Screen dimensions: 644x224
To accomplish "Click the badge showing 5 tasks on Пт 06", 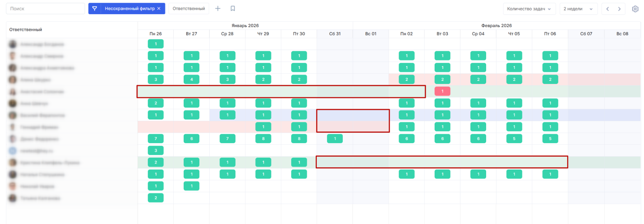I will point(550,139).
